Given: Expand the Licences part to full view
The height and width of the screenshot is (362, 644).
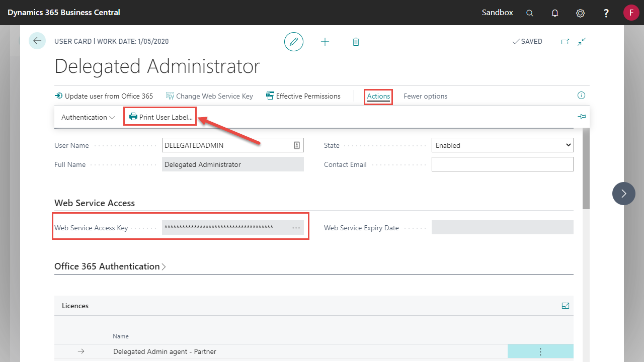Looking at the screenshot, I should (x=566, y=306).
